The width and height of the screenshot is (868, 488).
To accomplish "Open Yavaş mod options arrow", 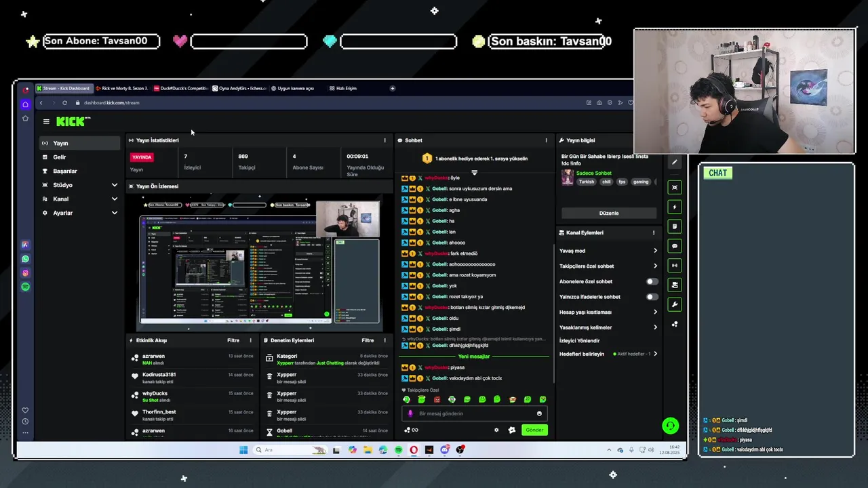I will coord(655,251).
